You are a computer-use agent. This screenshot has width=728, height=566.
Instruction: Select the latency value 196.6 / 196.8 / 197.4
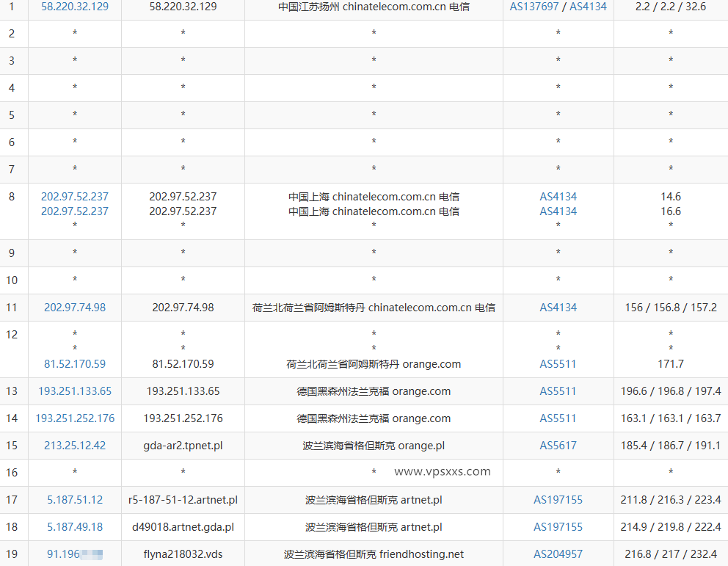pyautogui.click(x=671, y=391)
